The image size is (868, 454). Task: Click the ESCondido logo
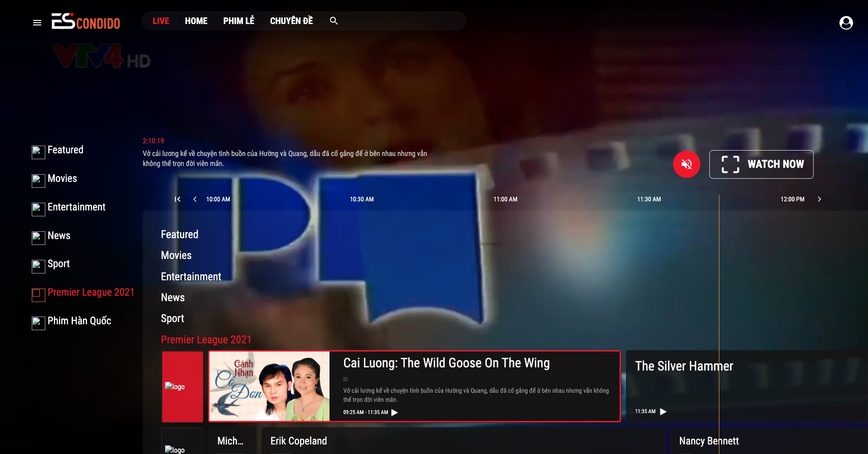click(x=86, y=21)
